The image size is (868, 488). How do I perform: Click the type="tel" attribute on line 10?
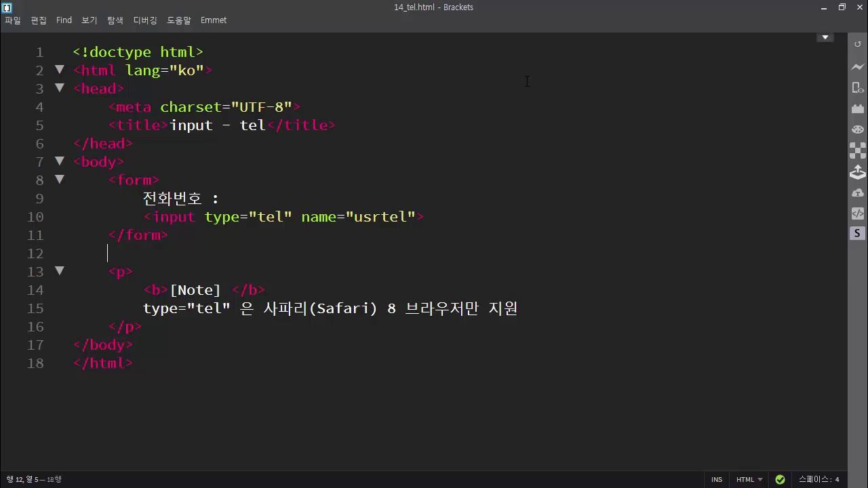click(x=248, y=217)
